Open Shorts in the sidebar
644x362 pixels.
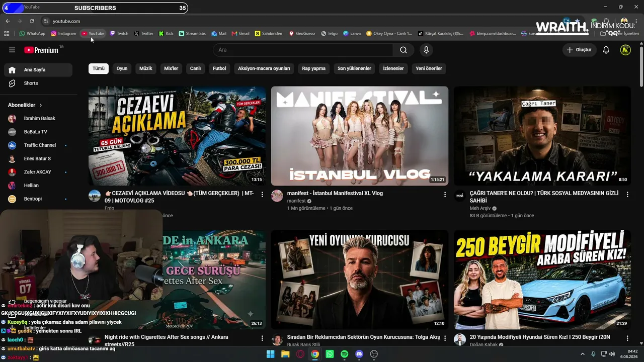point(38,83)
